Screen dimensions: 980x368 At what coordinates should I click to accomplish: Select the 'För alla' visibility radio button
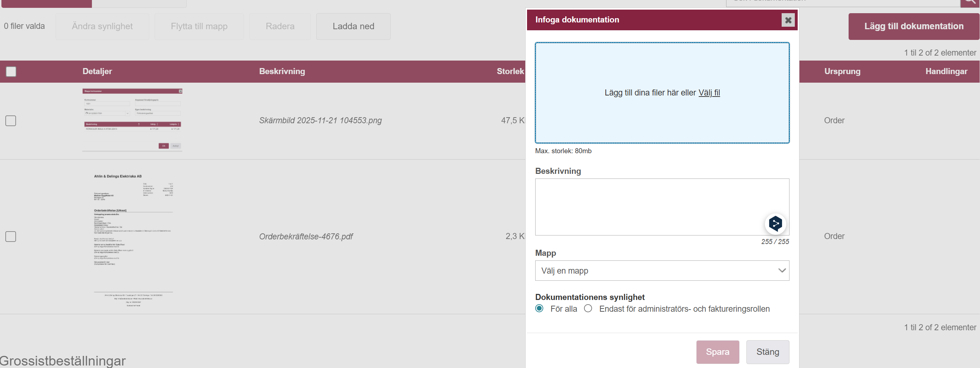[x=539, y=308]
